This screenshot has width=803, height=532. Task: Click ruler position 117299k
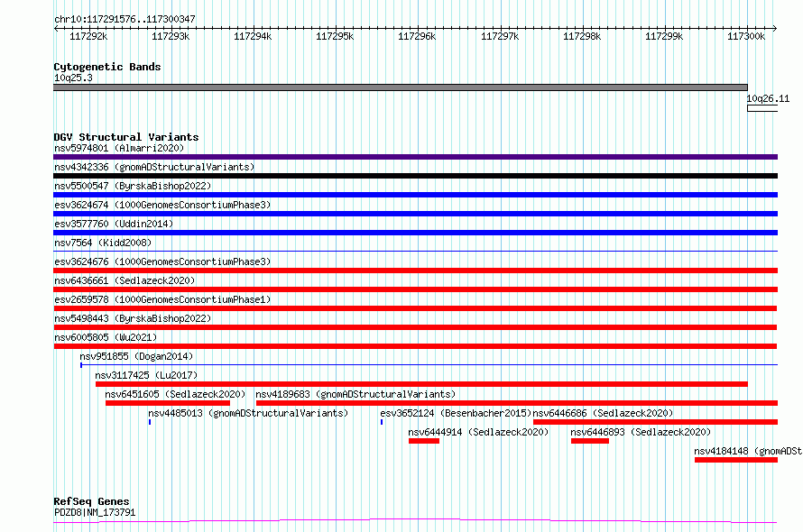point(664,36)
